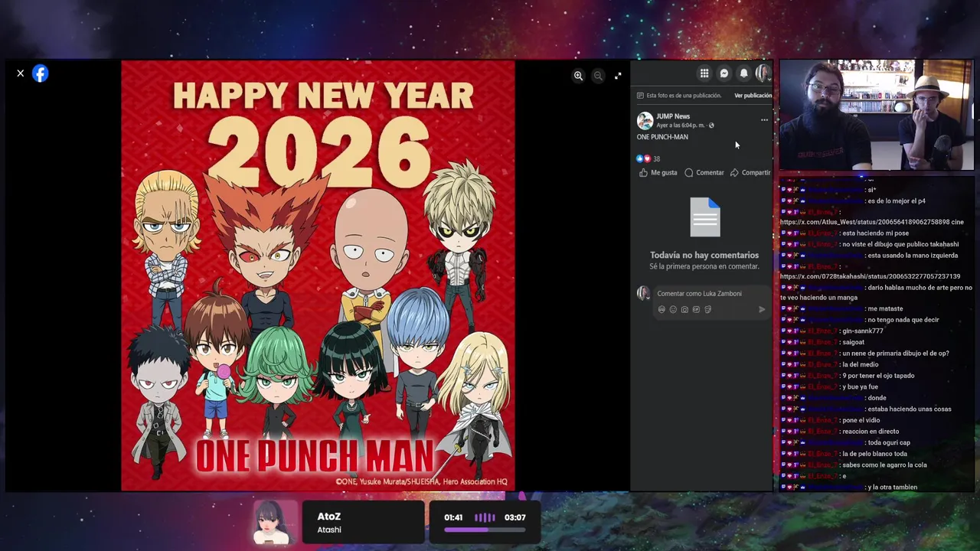
Task: Insert a sticker in comment
Action: pyautogui.click(x=707, y=309)
